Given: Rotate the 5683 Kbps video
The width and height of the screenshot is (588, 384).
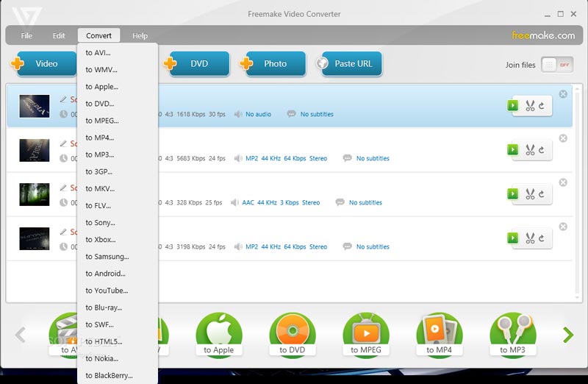Looking at the screenshot, I should pos(542,150).
